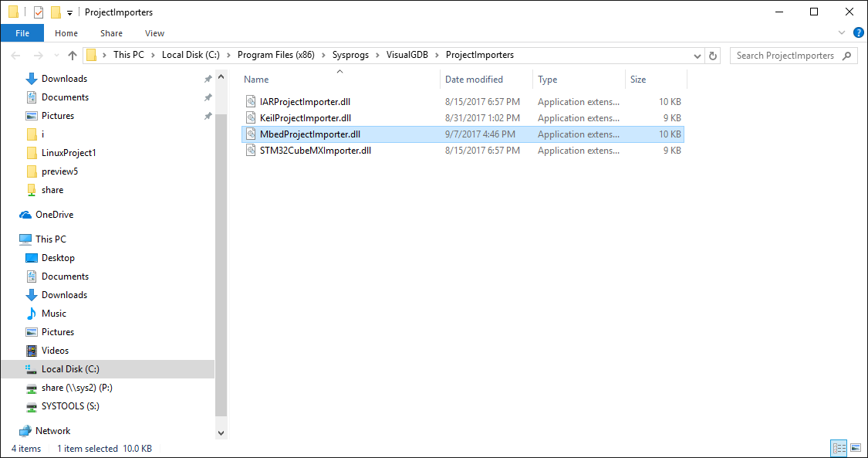Image resolution: width=868 pixels, height=458 pixels.
Task: Open the preview5 folder
Action: (59, 171)
